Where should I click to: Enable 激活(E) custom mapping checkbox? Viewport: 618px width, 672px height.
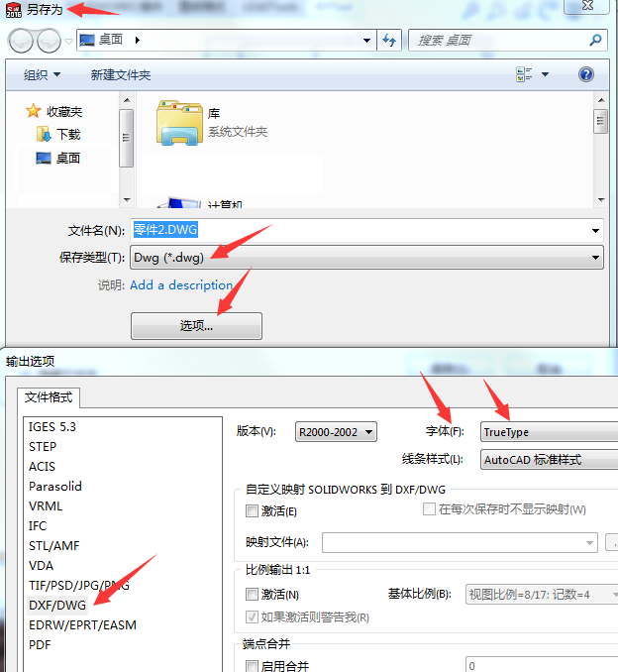coord(252,510)
